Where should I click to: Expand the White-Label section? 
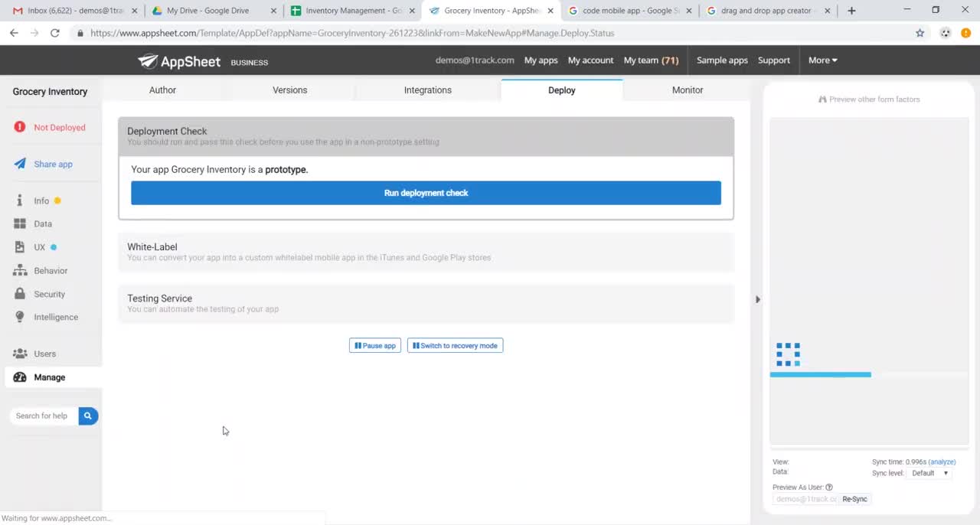[426, 252]
